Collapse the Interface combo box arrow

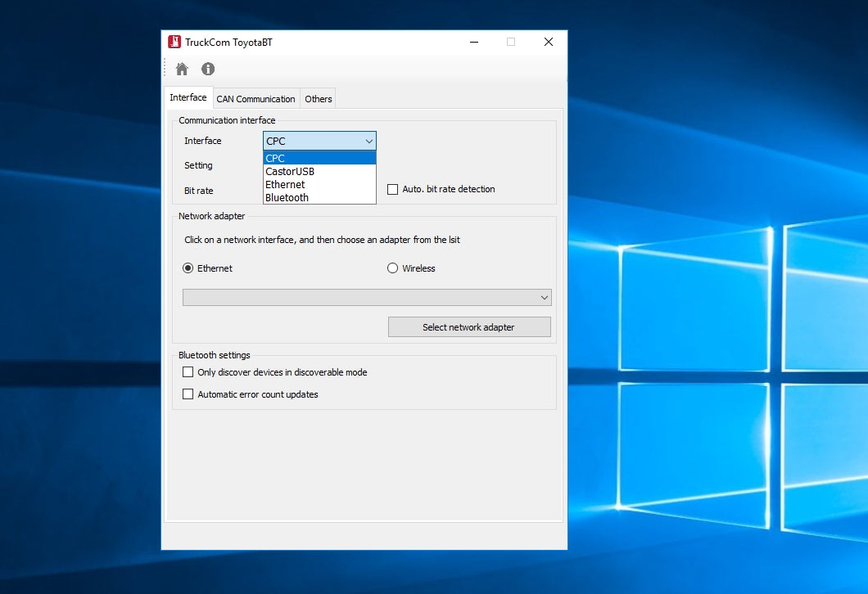(x=368, y=142)
